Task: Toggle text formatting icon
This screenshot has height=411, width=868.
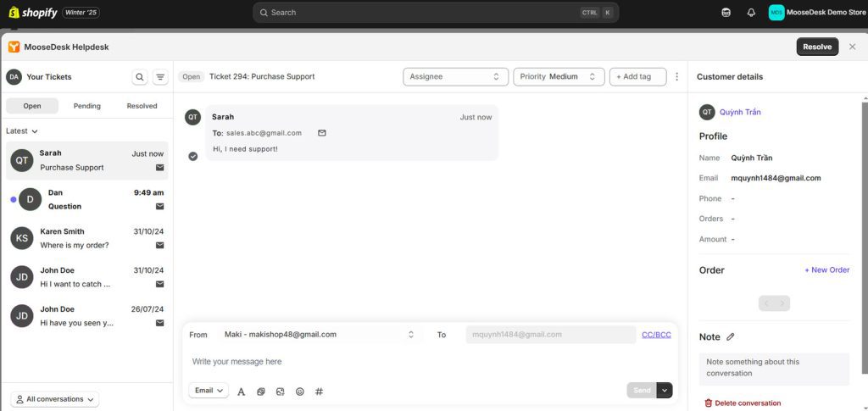Action: tap(241, 392)
